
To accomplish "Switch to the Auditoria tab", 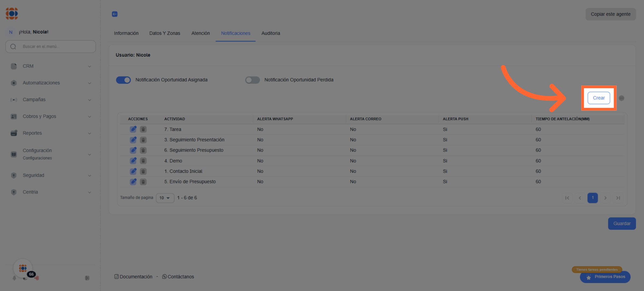I will click(270, 33).
